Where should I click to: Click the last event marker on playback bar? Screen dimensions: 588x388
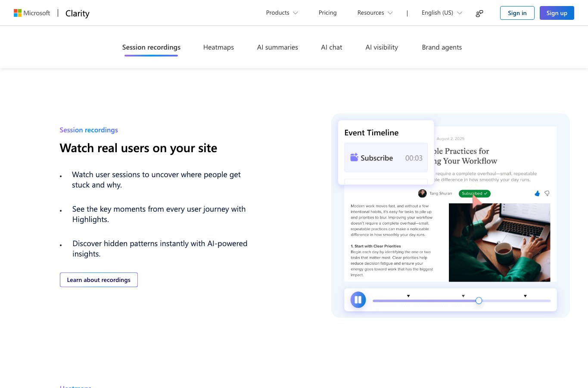pyautogui.click(x=525, y=296)
